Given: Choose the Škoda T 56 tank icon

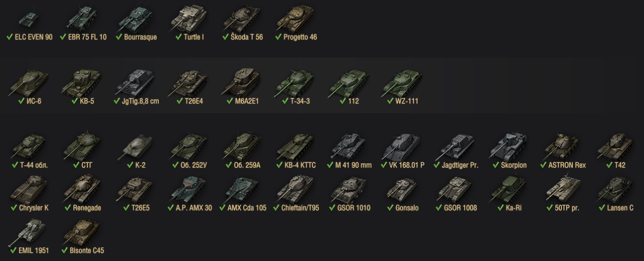Looking at the screenshot, I should click(x=243, y=18).
